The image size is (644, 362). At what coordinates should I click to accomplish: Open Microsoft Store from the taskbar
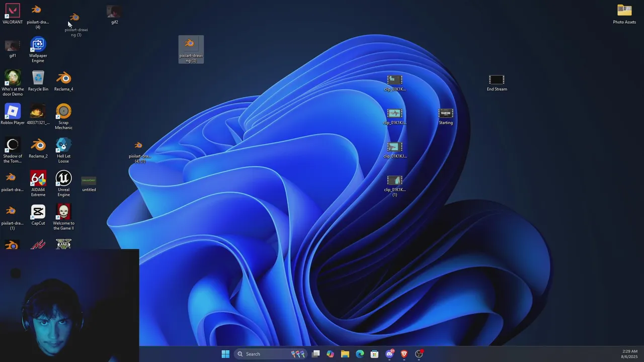pos(374,354)
